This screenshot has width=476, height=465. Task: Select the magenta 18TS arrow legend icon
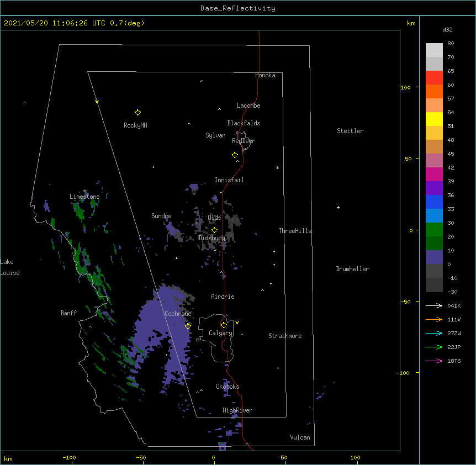[x=434, y=361]
